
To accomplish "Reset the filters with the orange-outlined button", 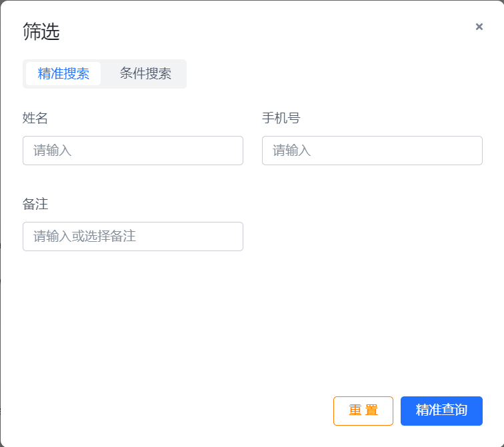I will click(x=363, y=411).
